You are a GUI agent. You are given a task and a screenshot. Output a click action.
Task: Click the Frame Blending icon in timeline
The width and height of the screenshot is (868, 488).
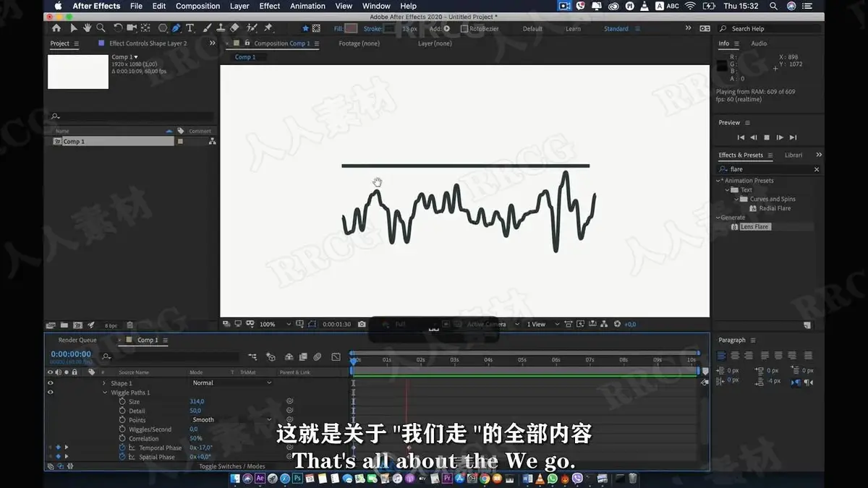(303, 356)
